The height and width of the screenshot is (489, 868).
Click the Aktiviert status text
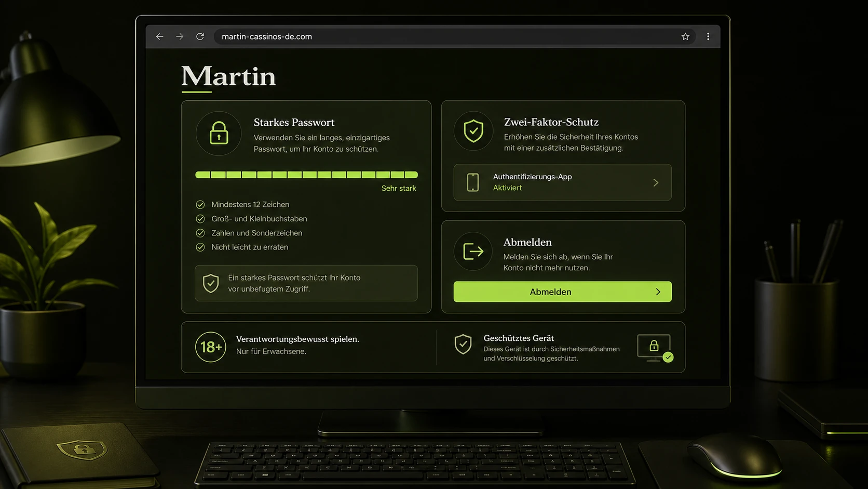[507, 188]
